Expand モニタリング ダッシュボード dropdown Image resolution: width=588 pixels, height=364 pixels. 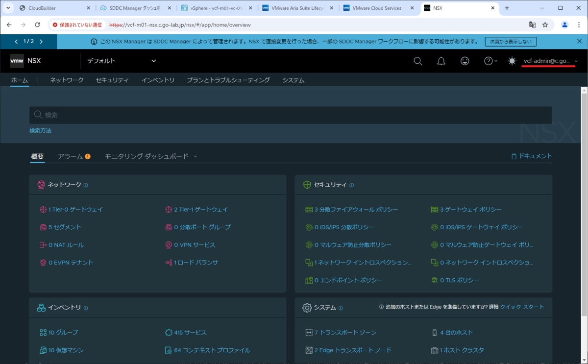click(x=151, y=156)
